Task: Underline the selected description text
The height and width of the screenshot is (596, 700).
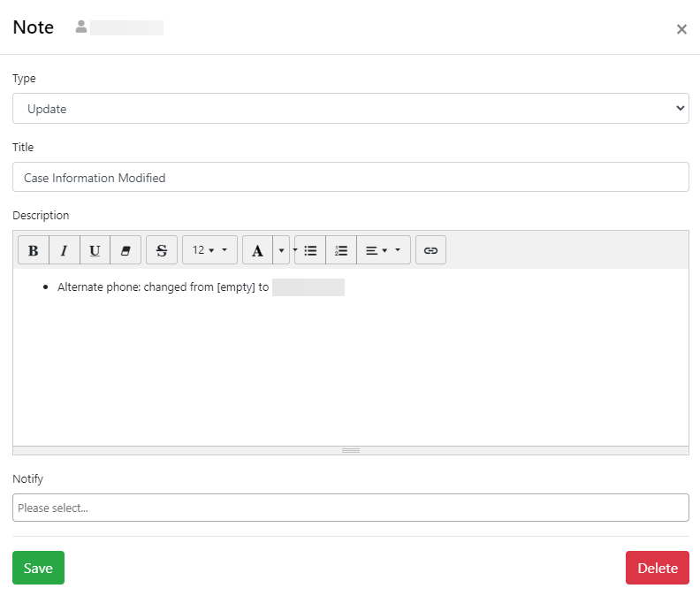Action: pyautogui.click(x=95, y=250)
